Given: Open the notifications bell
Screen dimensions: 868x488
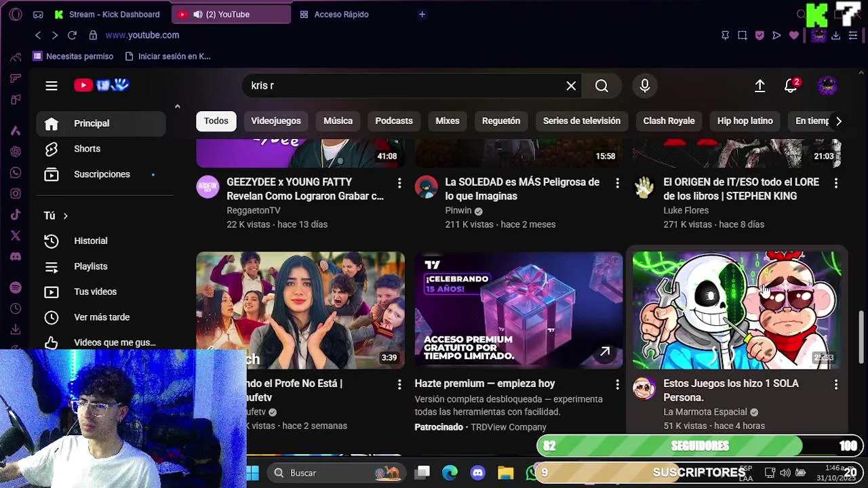Looking at the screenshot, I should click(791, 85).
